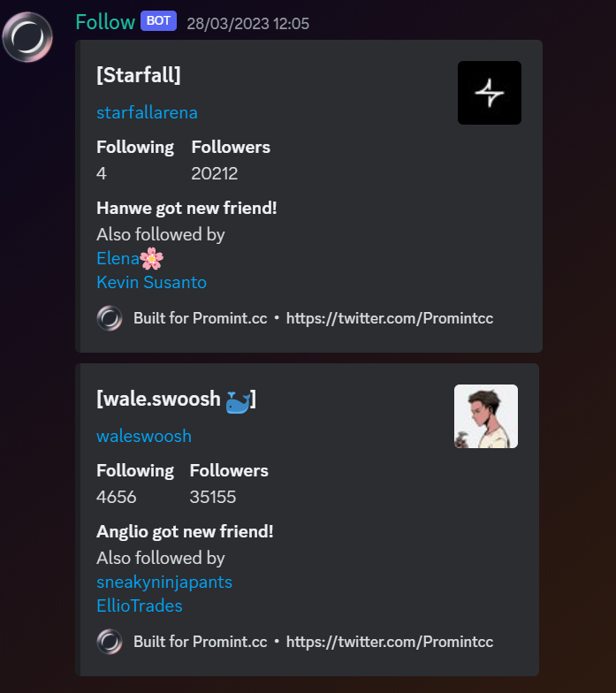Open the Follow bot username
Image resolution: width=616 pixels, height=693 pixels.
pos(105,22)
